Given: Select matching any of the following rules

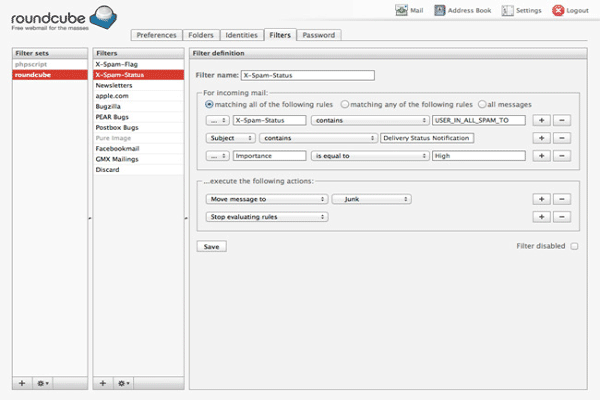Looking at the screenshot, I should pyautogui.click(x=345, y=103).
